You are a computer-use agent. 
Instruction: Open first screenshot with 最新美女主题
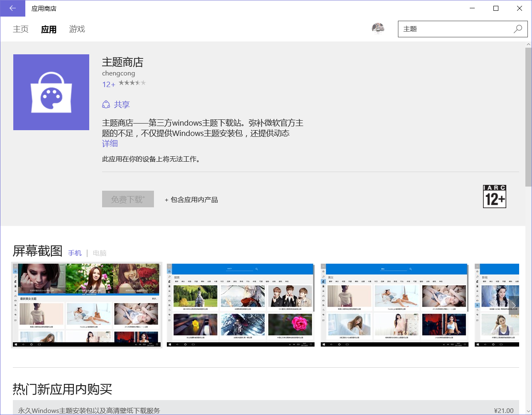click(x=86, y=305)
